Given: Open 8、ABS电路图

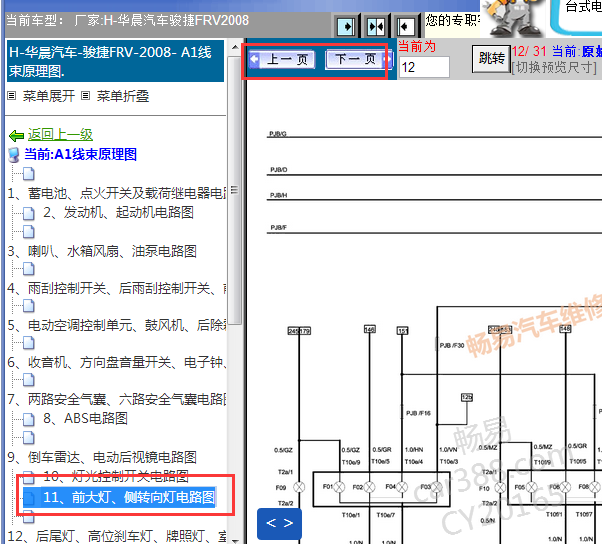Looking at the screenshot, I should tap(85, 418).
